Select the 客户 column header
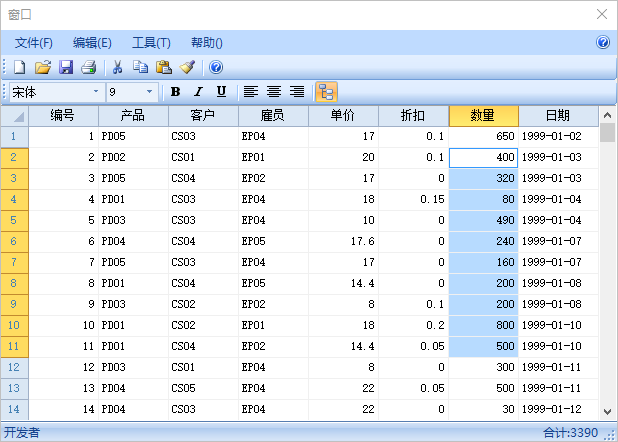This screenshot has height=442, width=618. (x=203, y=116)
